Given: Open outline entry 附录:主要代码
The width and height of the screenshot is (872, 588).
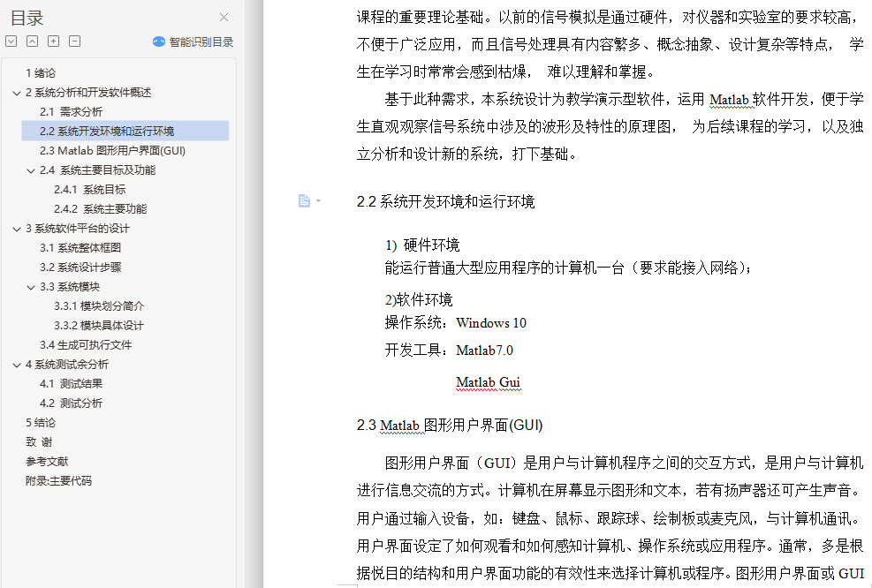Looking at the screenshot, I should point(58,481).
